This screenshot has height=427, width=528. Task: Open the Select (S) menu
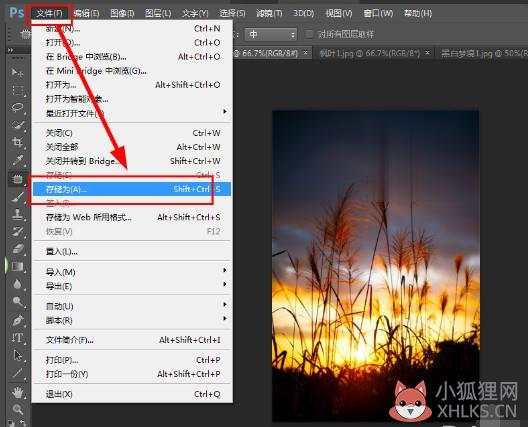[x=232, y=13]
